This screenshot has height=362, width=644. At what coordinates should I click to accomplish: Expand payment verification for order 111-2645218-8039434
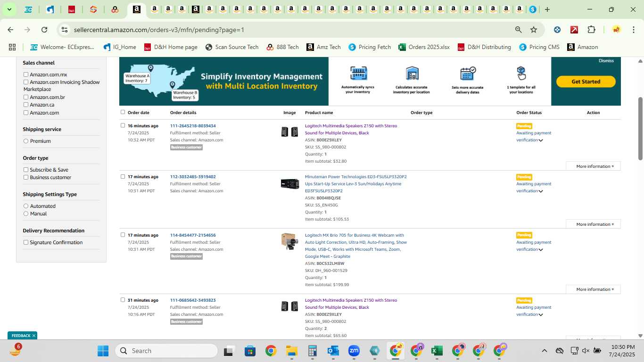(x=541, y=140)
